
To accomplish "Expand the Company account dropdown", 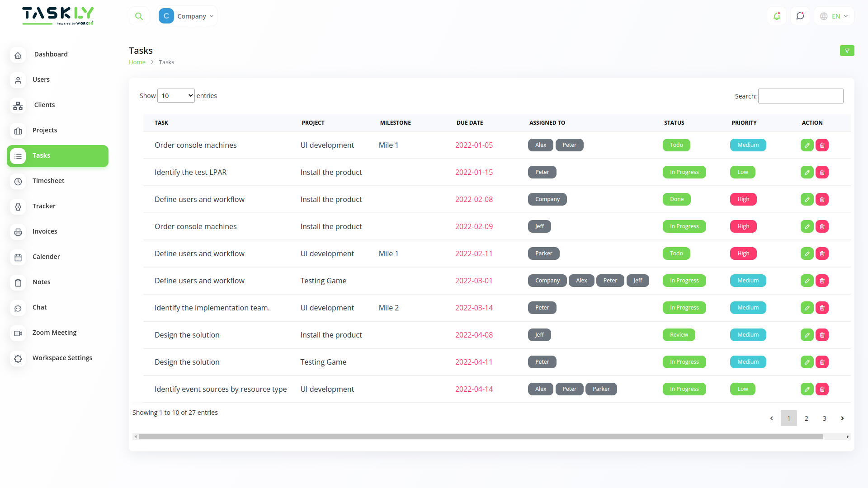I will click(187, 16).
